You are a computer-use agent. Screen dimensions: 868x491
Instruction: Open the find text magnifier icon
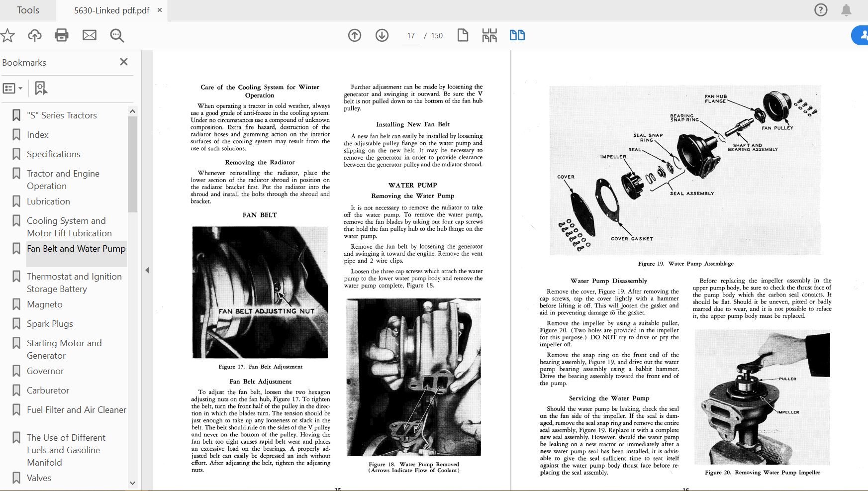pyautogui.click(x=117, y=35)
